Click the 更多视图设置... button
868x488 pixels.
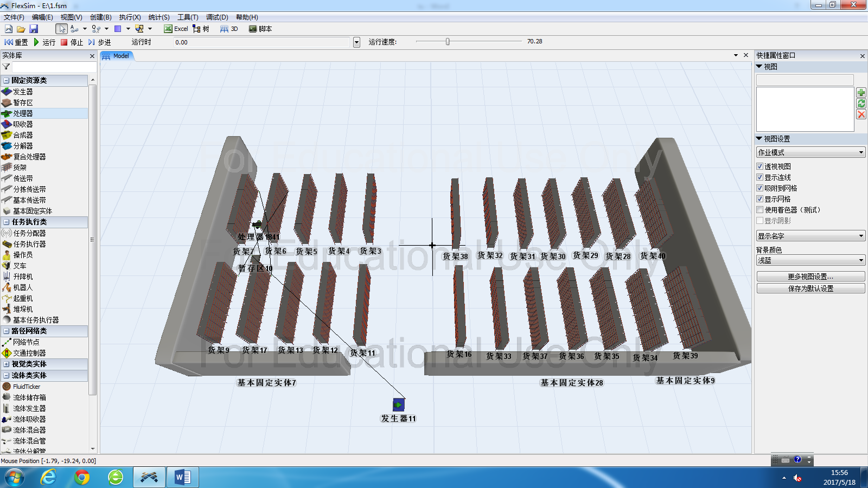(810, 277)
